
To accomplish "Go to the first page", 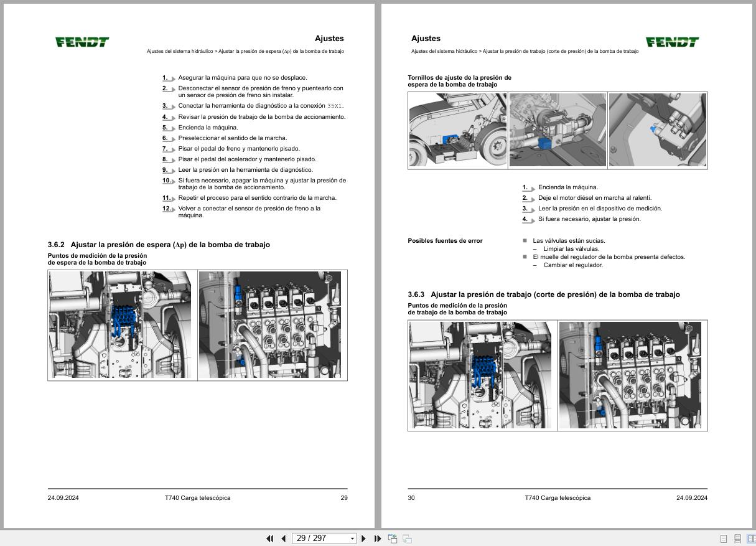I will pos(269,538).
